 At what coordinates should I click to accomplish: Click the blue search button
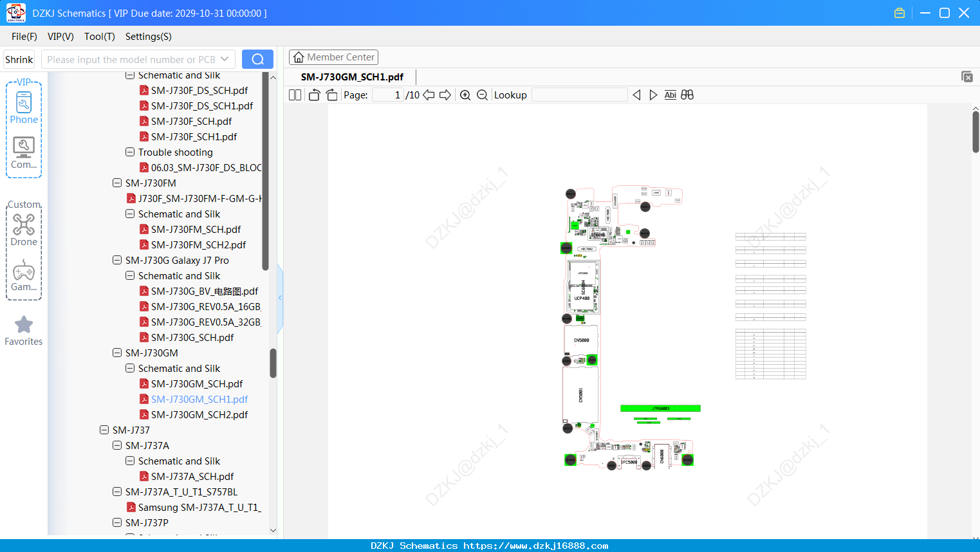[257, 59]
